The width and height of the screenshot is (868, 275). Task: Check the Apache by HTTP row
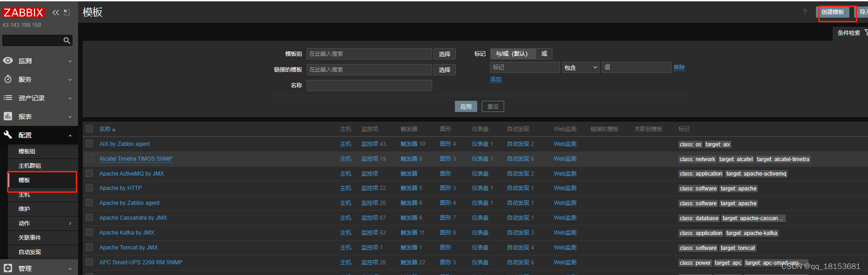tap(89, 188)
